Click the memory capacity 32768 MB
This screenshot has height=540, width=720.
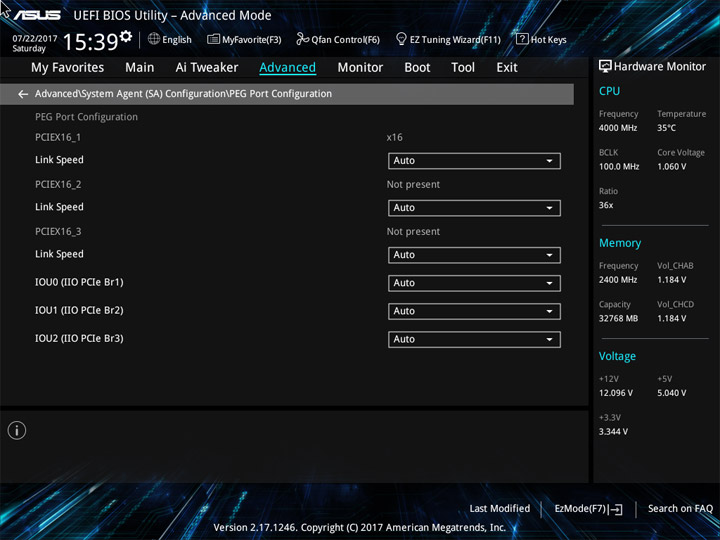tap(619, 318)
